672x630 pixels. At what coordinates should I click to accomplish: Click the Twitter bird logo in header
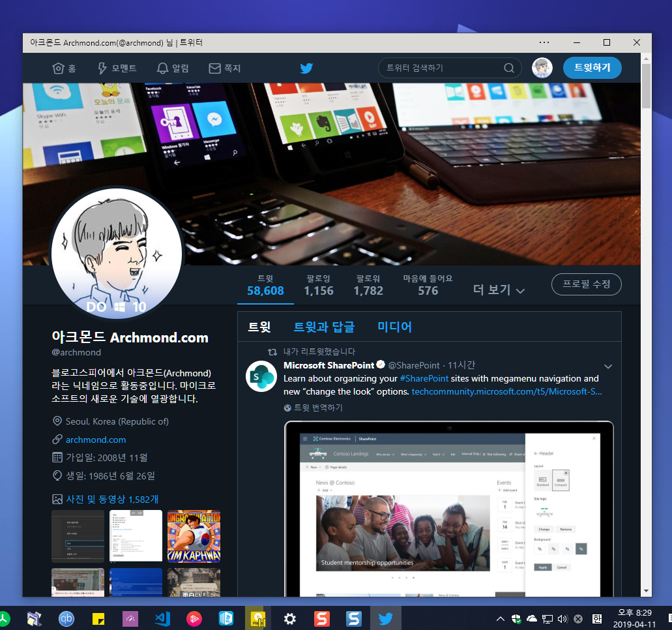(x=306, y=68)
